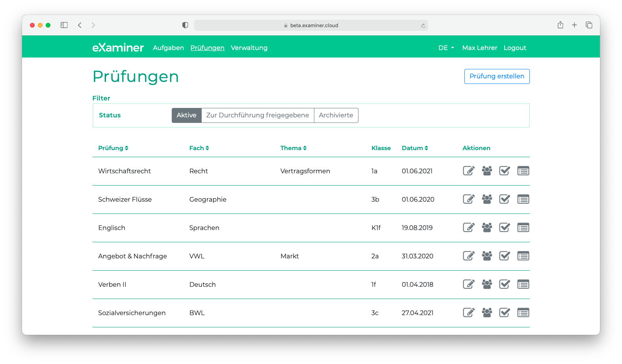Click the Deutsch subject cell
622x364 pixels.
(x=202, y=284)
